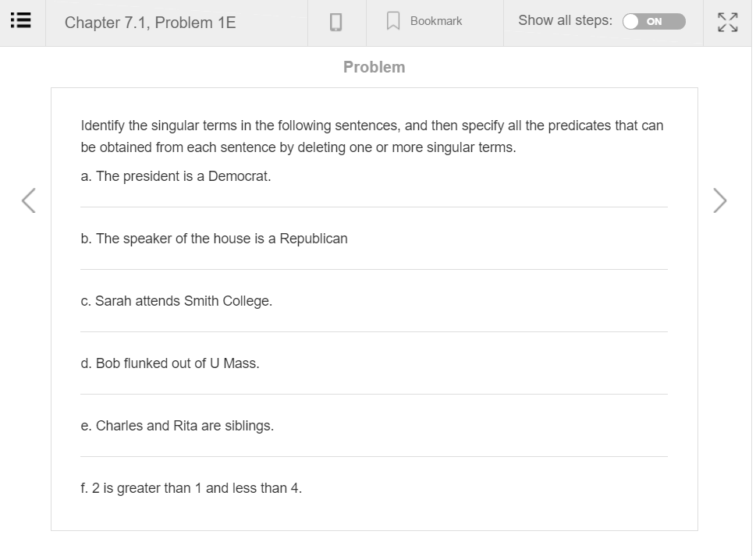Select the Problem heading
Screen dimensions: 756x556
coord(374,67)
